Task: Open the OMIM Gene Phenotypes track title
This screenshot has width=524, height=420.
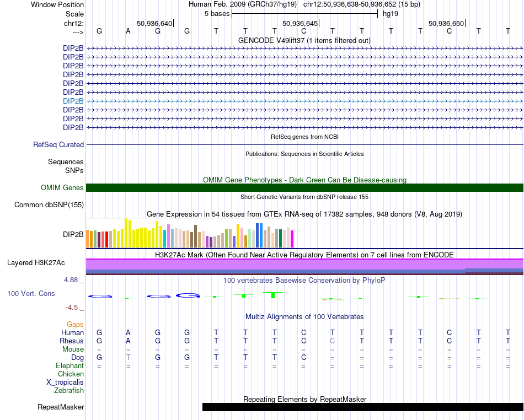Action: point(304,180)
